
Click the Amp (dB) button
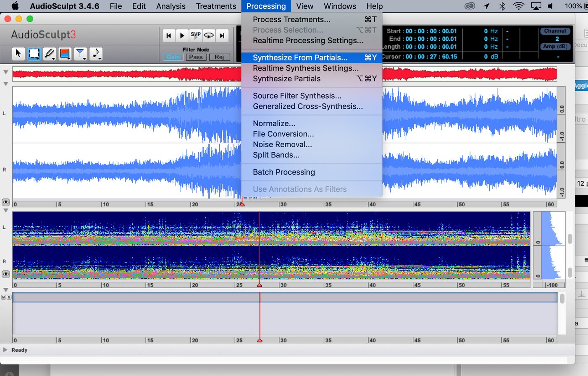point(555,47)
